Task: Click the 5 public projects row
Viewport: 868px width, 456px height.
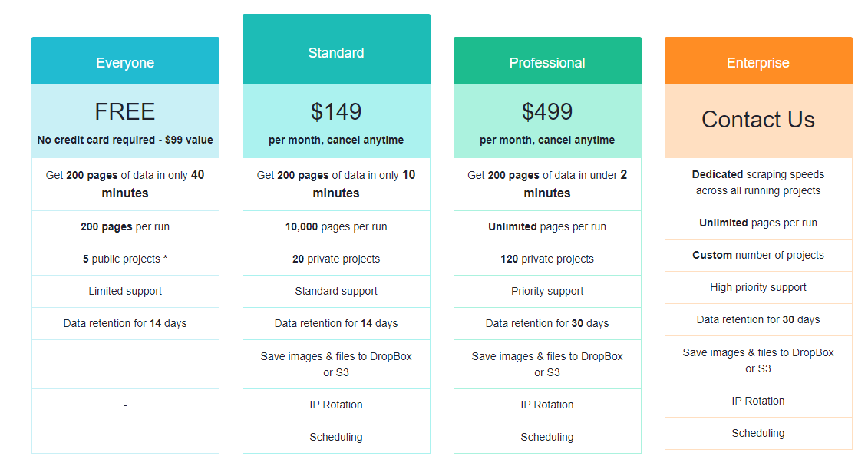Action: 125,259
